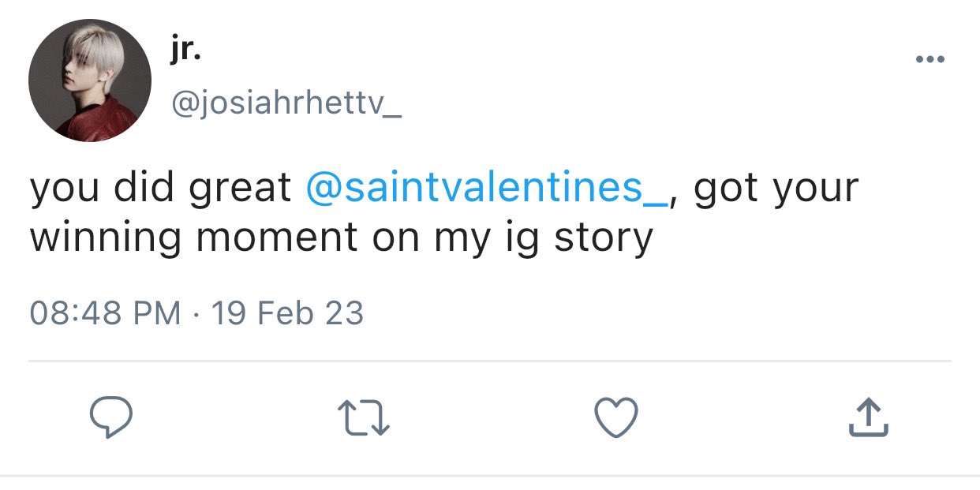
Task: Open tweet details via 08:48 PM timestamp
Action: pyautogui.click(x=105, y=313)
